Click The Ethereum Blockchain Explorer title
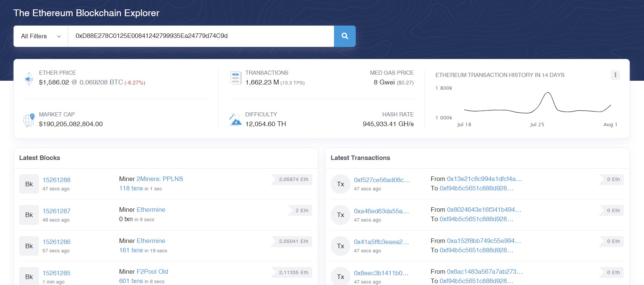The width and height of the screenshot is (644, 285). point(86,13)
